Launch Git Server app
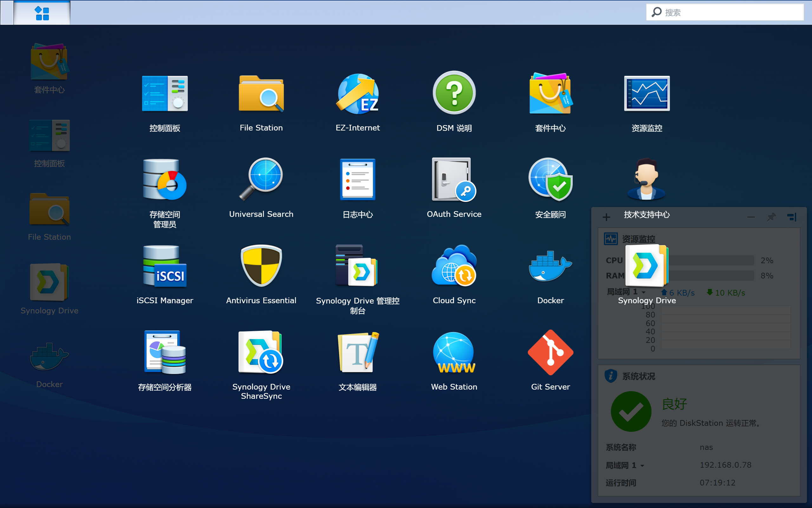 (551, 352)
